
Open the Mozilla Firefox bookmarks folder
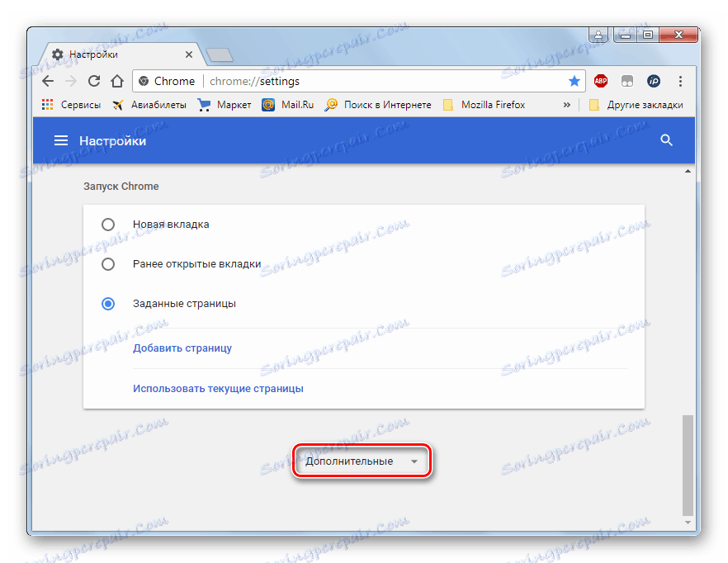point(484,105)
